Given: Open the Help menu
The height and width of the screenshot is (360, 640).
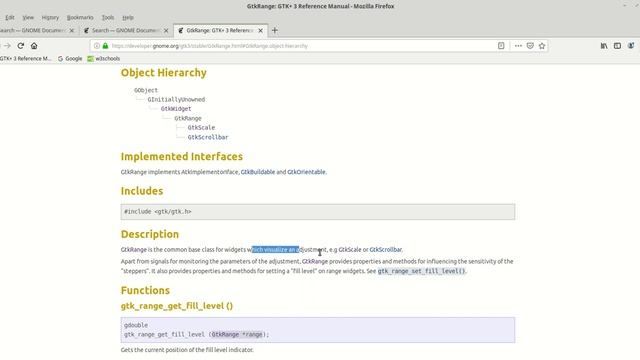Looking at the screenshot, I should coord(128,18).
